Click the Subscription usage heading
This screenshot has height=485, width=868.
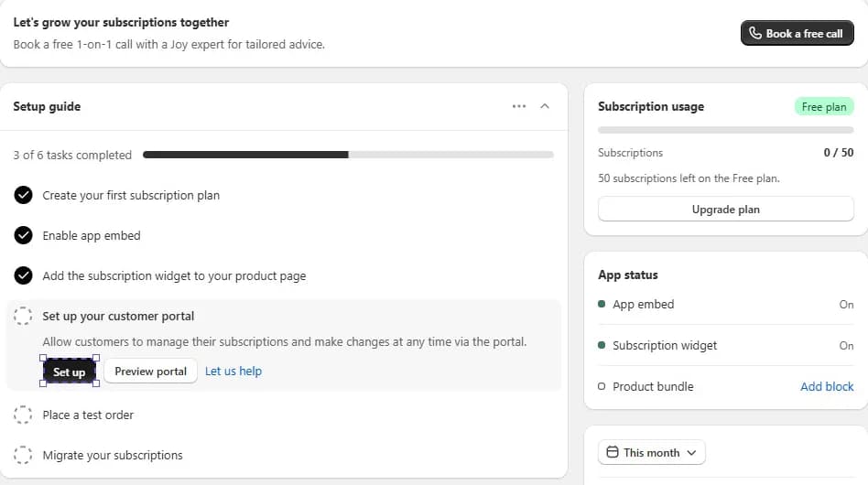[x=651, y=107]
